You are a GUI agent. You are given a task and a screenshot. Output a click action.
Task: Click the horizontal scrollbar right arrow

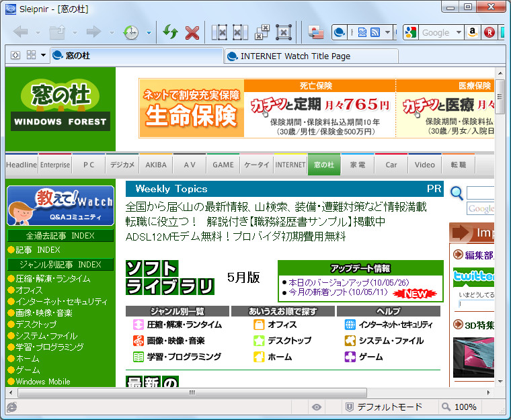(x=488, y=392)
